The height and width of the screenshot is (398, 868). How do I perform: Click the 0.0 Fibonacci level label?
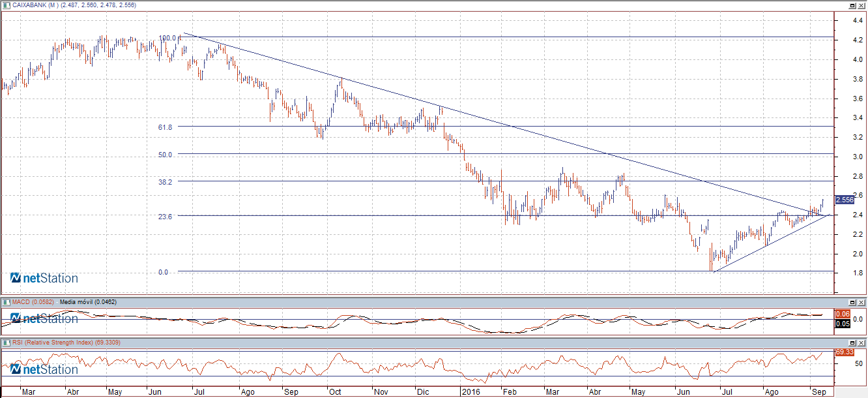coord(163,272)
